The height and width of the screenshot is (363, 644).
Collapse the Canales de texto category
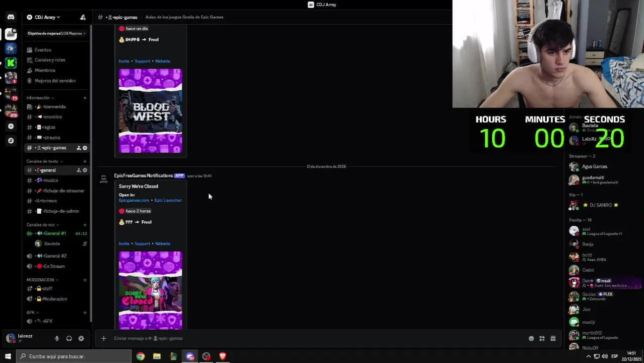click(x=44, y=161)
